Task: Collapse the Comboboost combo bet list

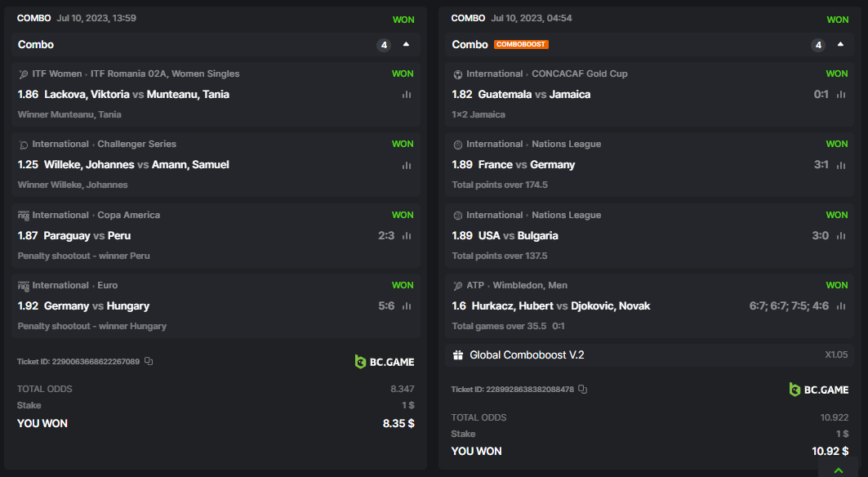Action: (x=840, y=45)
